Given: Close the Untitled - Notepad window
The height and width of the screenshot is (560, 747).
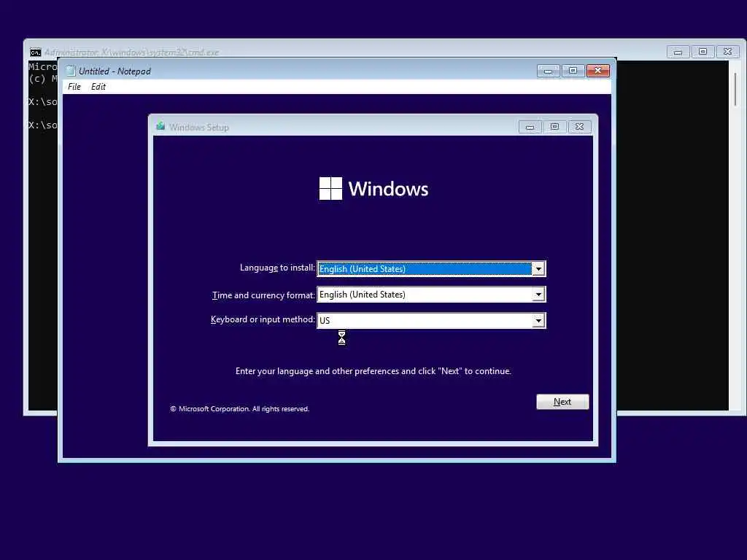Looking at the screenshot, I should 598,71.
